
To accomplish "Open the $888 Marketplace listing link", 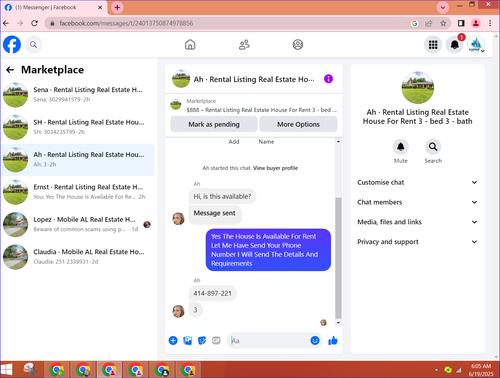I will coord(261,110).
